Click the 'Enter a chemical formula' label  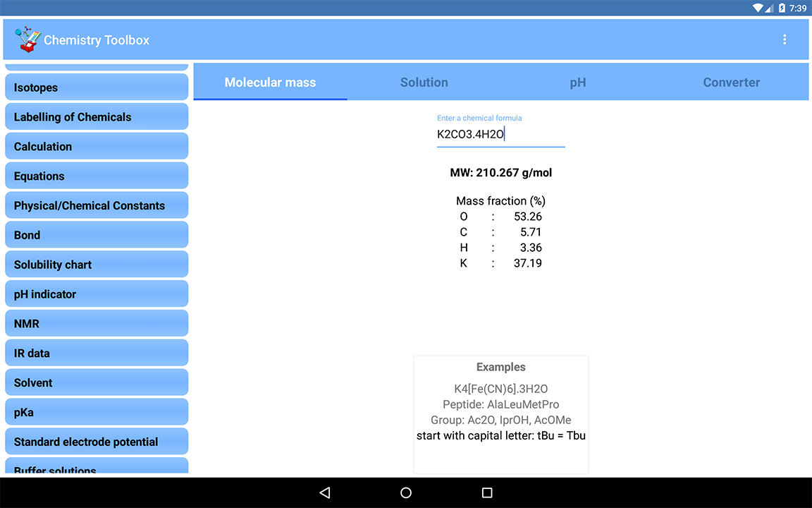pos(479,119)
